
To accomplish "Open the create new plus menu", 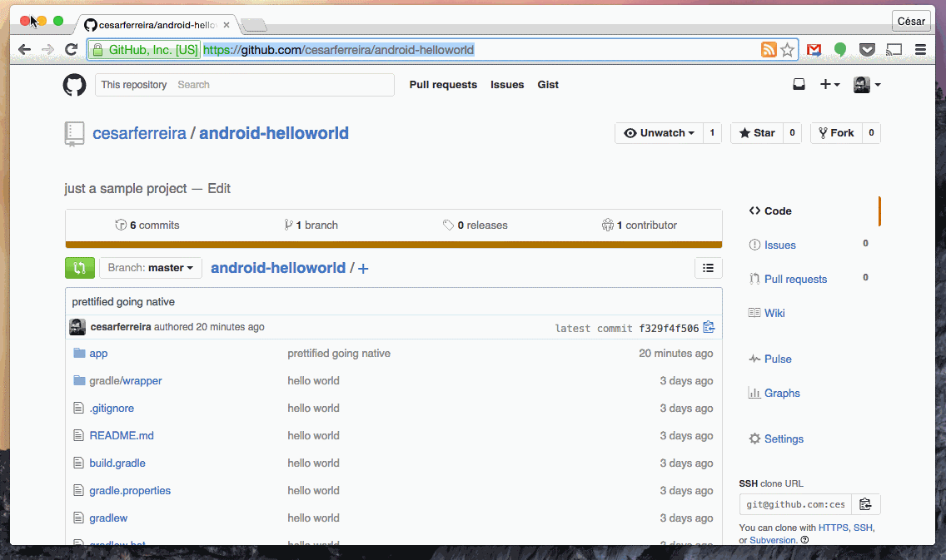I will (829, 84).
